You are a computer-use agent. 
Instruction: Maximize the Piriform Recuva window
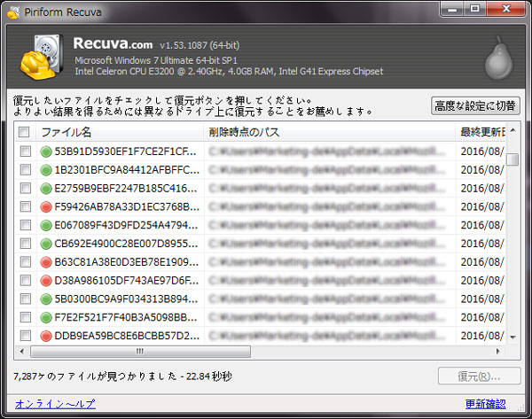(x=475, y=9)
